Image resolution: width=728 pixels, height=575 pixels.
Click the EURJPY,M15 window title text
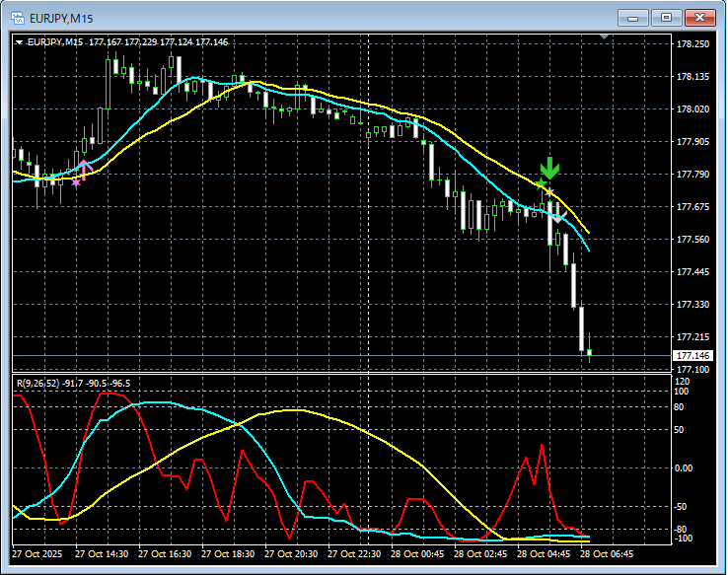[61, 19]
